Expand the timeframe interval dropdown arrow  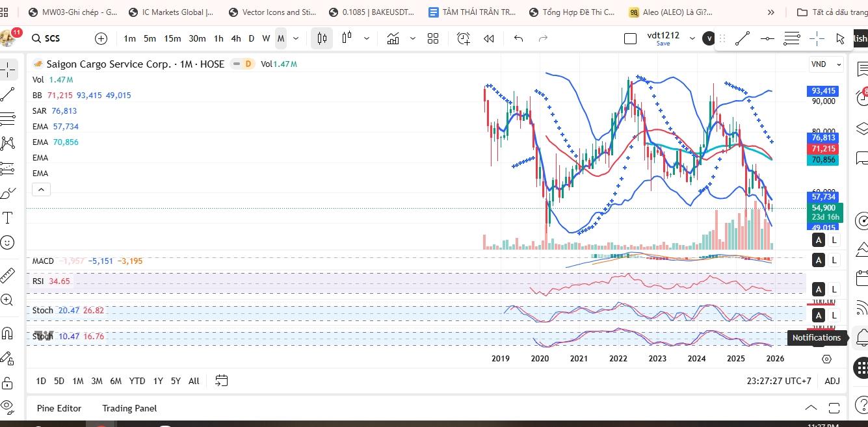pyautogui.click(x=296, y=38)
